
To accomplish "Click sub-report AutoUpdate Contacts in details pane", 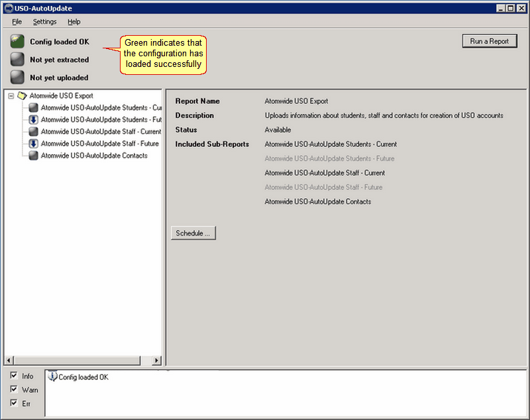I will 318,202.
